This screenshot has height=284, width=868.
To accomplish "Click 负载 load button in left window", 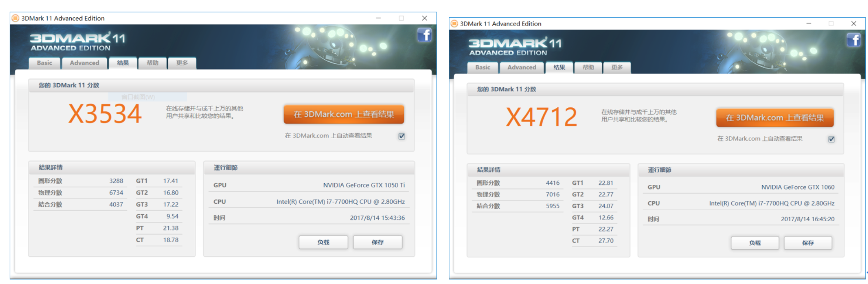I will [323, 242].
